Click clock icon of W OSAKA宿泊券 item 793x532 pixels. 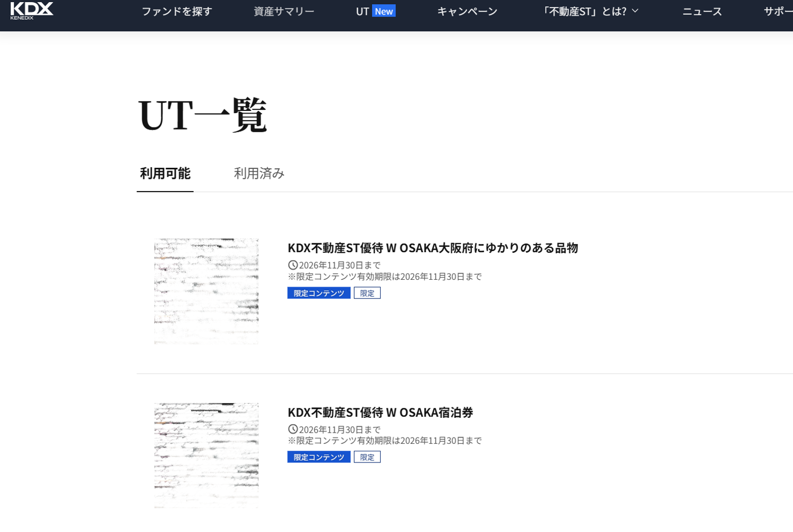pos(292,429)
